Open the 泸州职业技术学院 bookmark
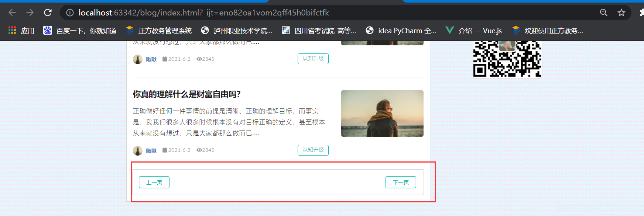 (237, 31)
